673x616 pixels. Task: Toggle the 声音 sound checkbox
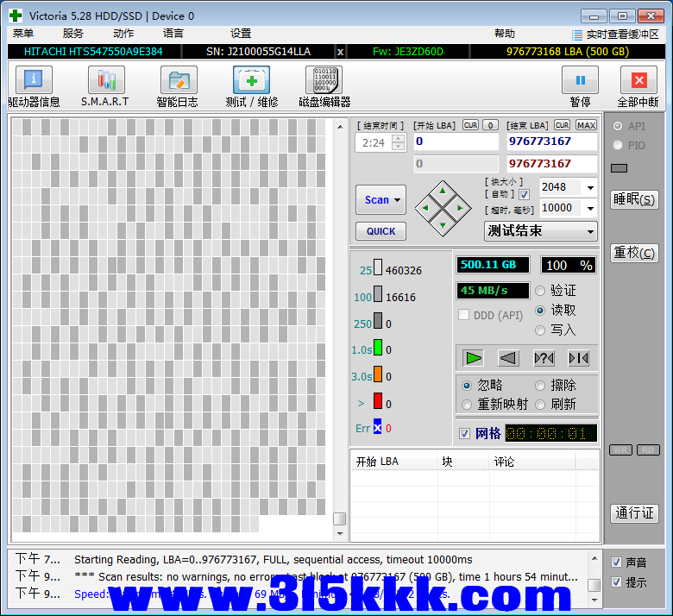click(x=616, y=562)
